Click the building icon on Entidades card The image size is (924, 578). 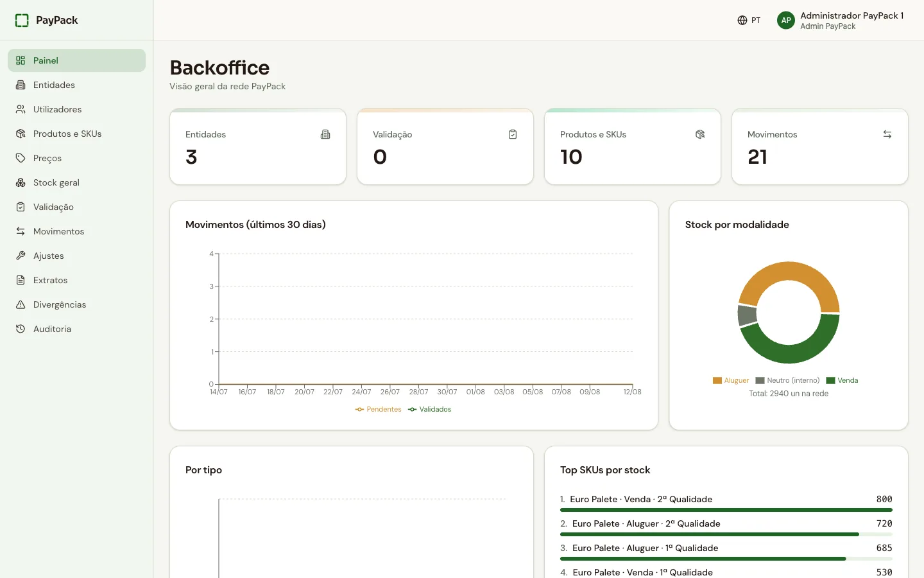325,134
